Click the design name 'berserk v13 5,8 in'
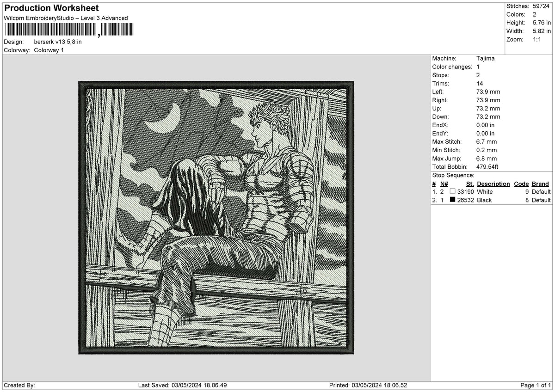Viewport: 555px width, 392px height. (x=58, y=42)
